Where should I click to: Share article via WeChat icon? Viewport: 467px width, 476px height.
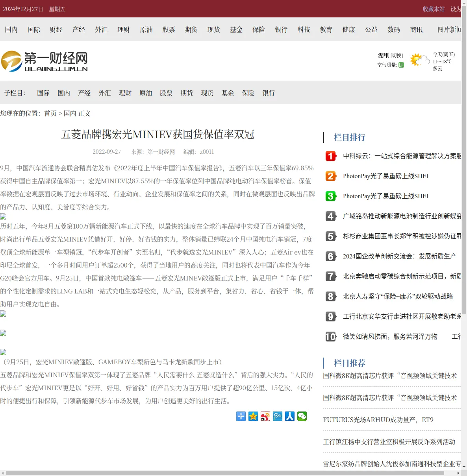coord(302,416)
